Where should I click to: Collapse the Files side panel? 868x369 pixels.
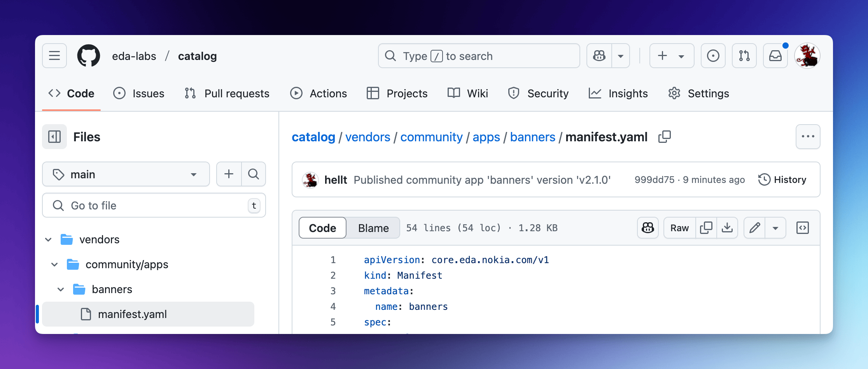pyautogui.click(x=54, y=137)
